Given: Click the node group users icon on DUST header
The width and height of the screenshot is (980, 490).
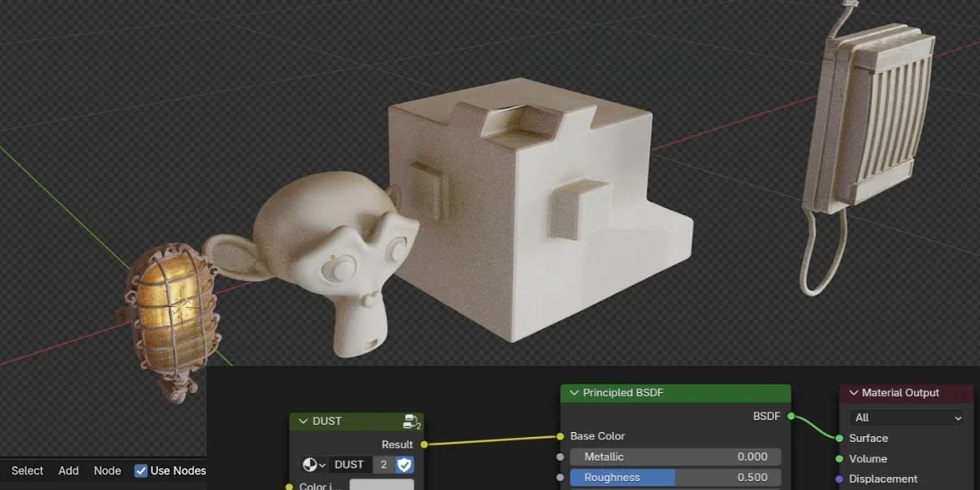Looking at the screenshot, I should pos(411,420).
